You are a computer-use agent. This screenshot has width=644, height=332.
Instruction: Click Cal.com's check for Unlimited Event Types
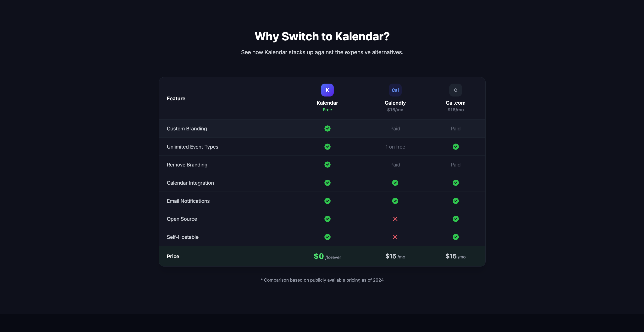coord(455,147)
